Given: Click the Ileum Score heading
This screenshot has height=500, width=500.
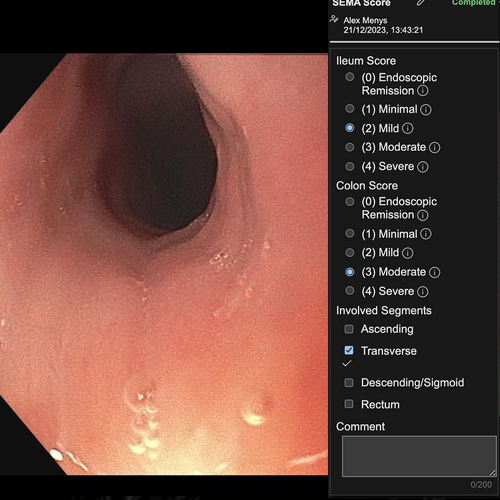Looking at the screenshot, I should pyautogui.click(x=366, y=61).
